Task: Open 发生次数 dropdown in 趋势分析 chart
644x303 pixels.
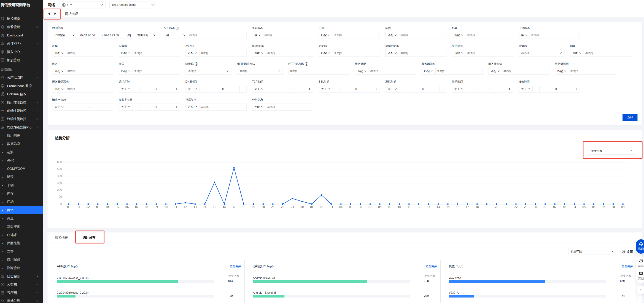Action: coord(611,151)
